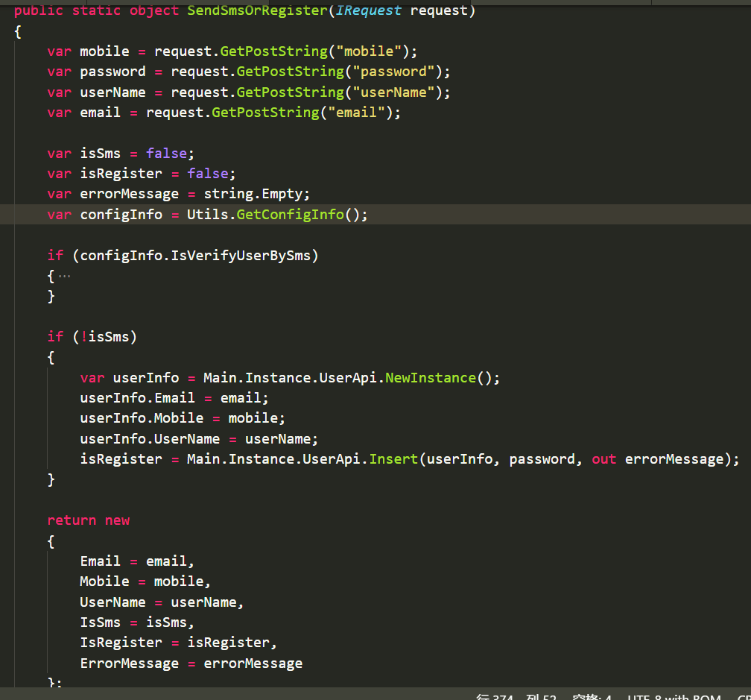The height and width of the screenshot is (700, 751).
Task: Click the new keyword after return
Action: [x=117, y=520]
